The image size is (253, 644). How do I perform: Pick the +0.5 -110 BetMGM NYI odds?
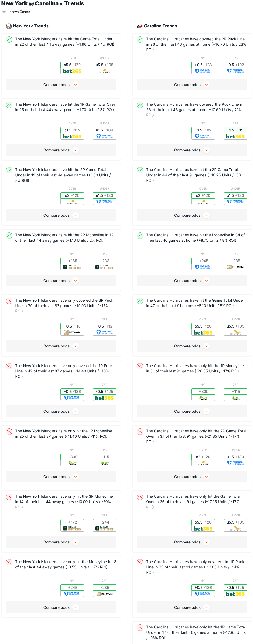coord(72,329)
